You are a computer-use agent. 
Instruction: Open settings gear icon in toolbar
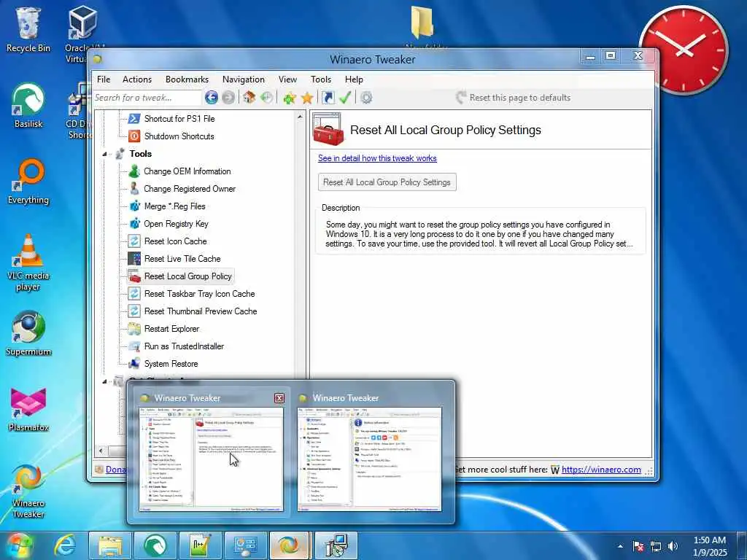366,98
